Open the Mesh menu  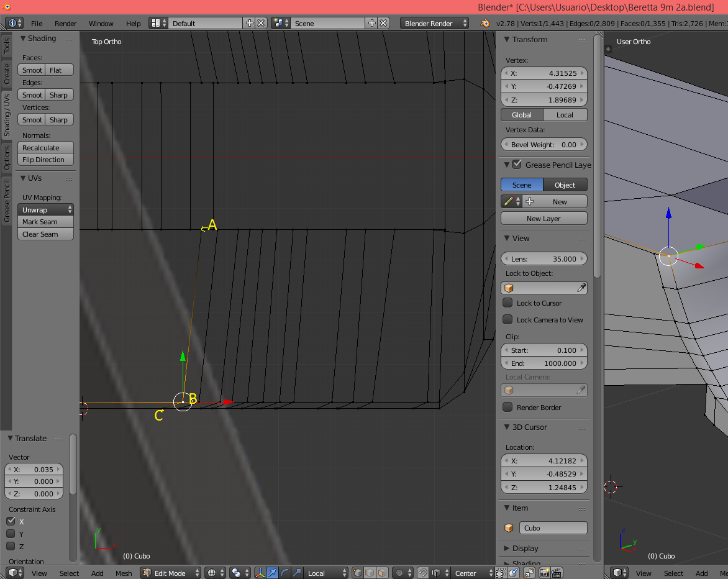124,573
